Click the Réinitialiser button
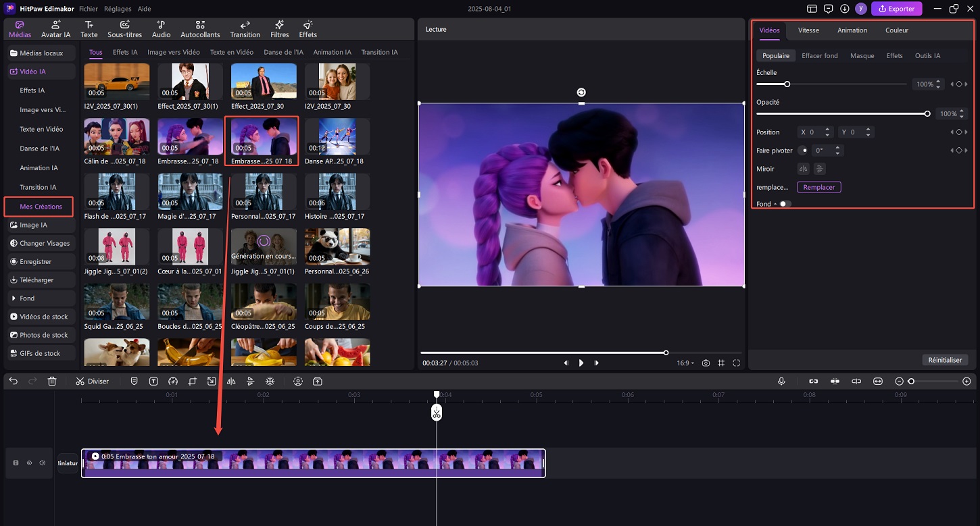Image resolution: width=980 pixels, height=526 pixels. [x=945, y=360]
